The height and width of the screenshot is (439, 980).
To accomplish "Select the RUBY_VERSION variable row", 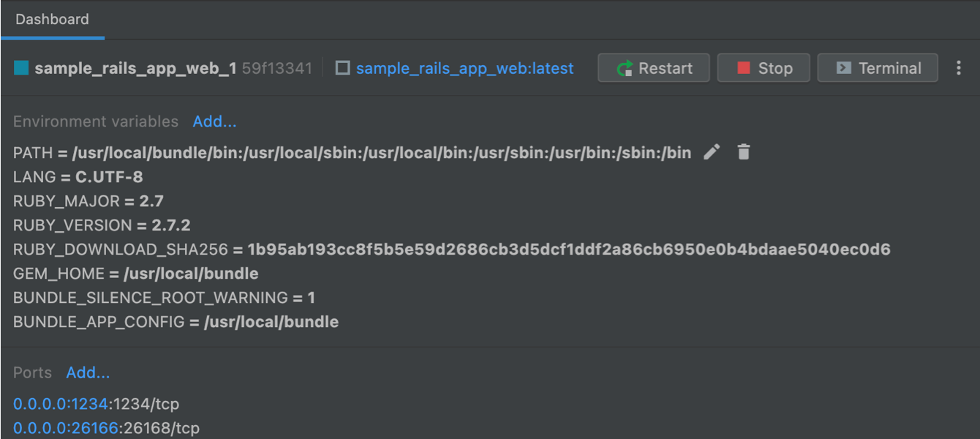I will (102, 225).
